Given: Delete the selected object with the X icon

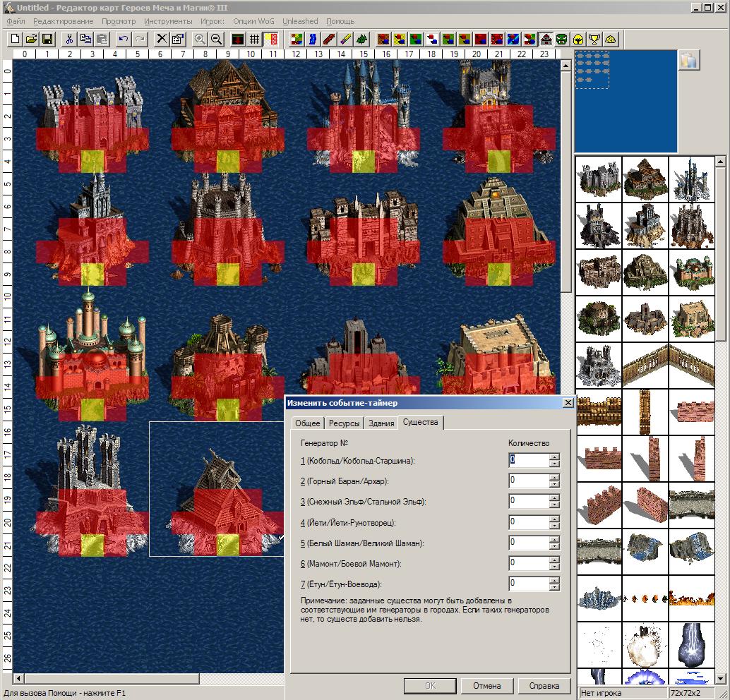Looking at the screenshot, I should click(x=161, y=39).
